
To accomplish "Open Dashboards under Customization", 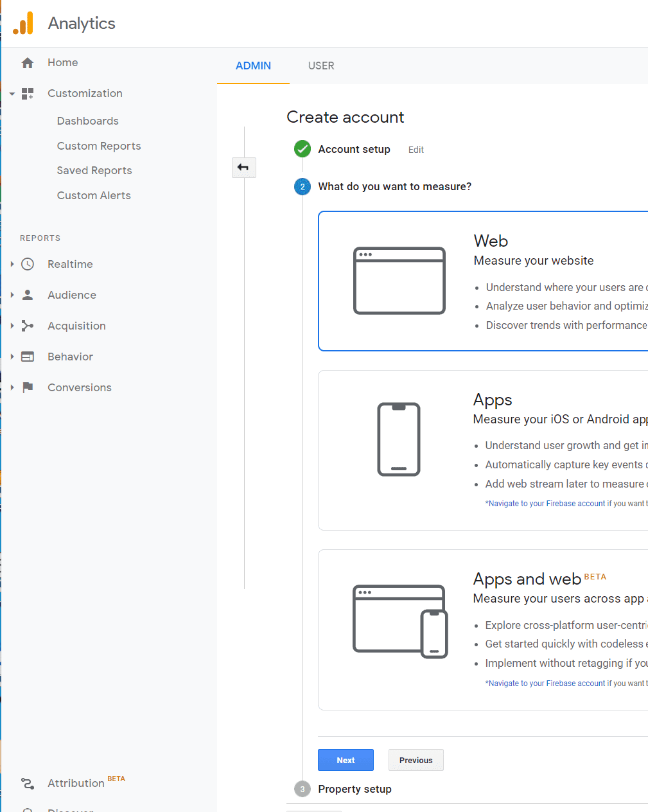I will [88, 121].
